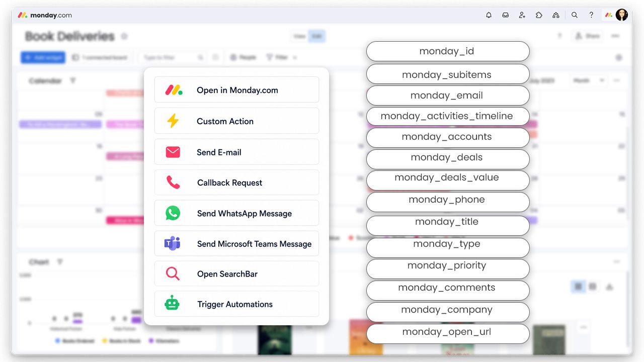This screenshot has height=362, width=644.
Task: Choose Send WhatsApp Message
Action: [x=236, y=213]
